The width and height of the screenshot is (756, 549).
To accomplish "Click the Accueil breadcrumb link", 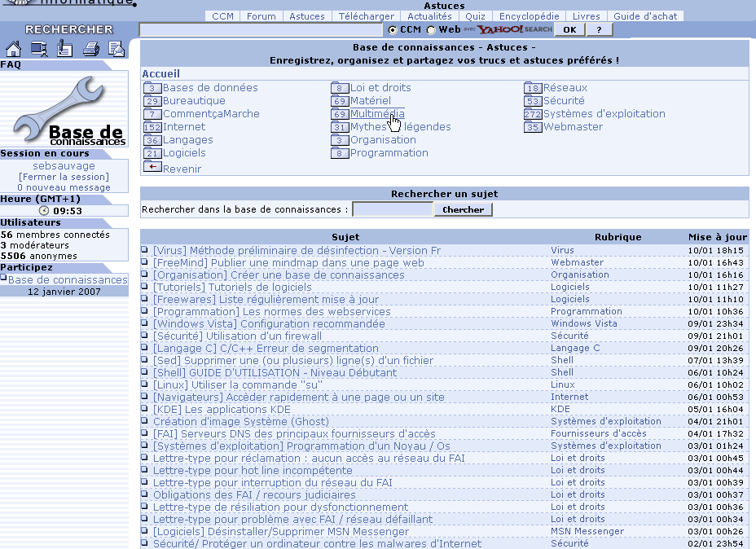I will [x=160, y=74].
